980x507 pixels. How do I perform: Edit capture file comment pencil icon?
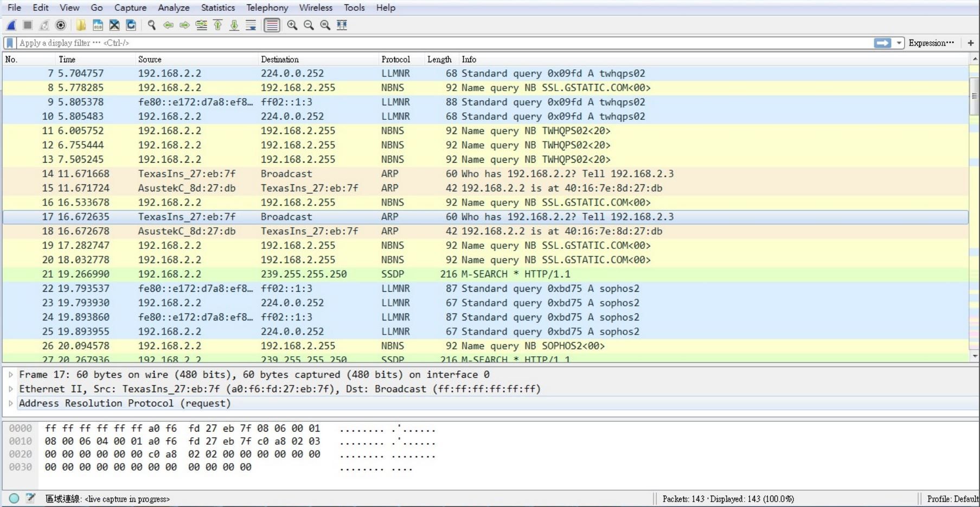[30, 498]
